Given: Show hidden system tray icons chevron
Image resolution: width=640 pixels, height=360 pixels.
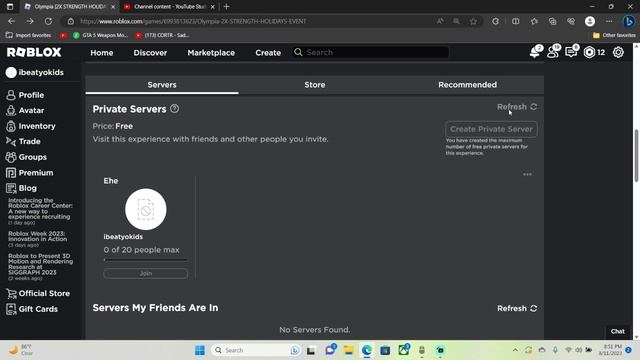Looking at the screenshot, I should [515, 350].
